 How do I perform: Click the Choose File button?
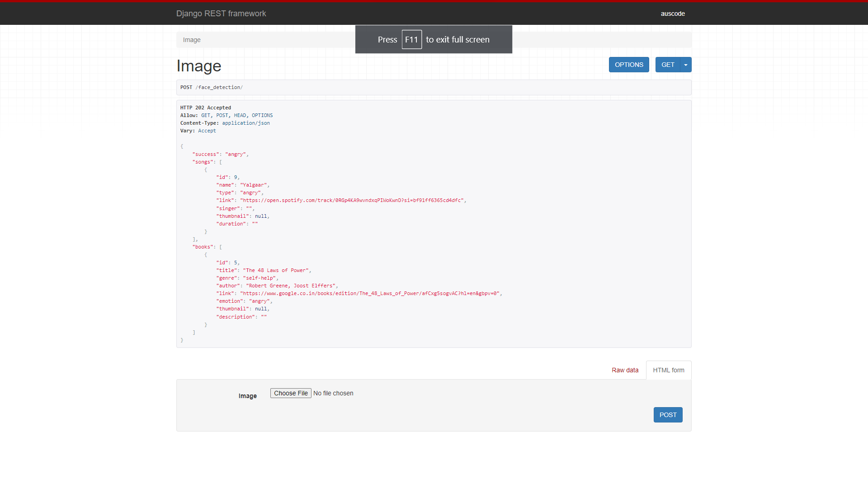291,393
